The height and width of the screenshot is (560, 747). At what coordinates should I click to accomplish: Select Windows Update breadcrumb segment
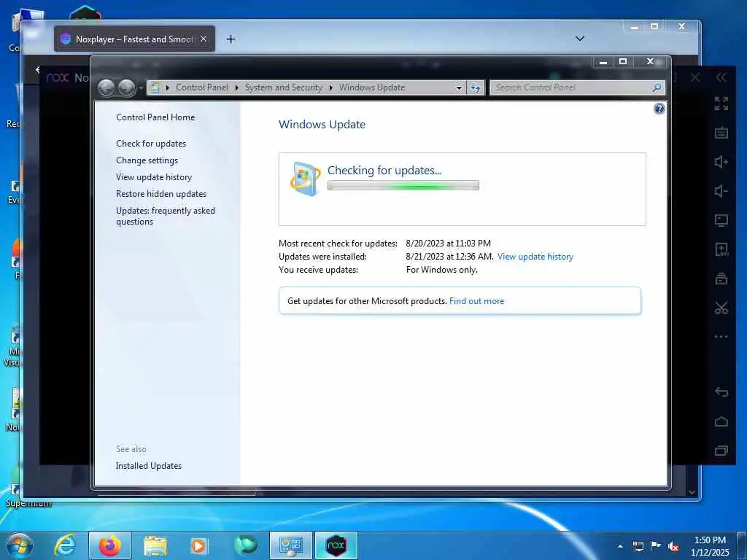[371, 87]
